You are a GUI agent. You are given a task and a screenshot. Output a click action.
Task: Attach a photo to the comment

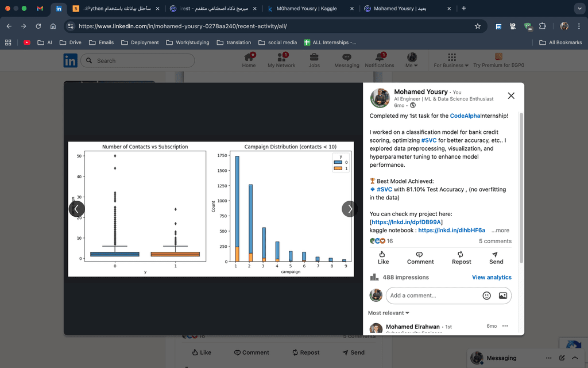(502, 296)
